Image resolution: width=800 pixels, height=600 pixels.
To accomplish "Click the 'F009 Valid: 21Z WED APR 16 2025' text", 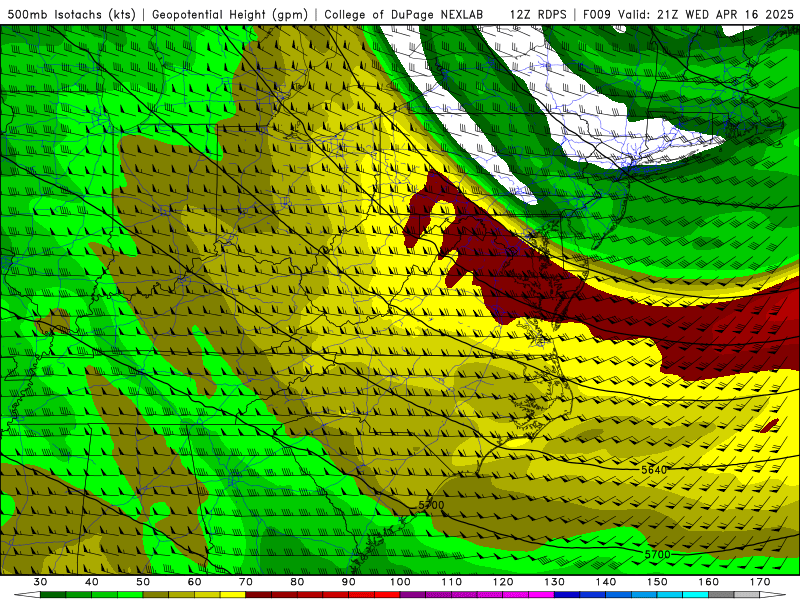I will [688, 15].
